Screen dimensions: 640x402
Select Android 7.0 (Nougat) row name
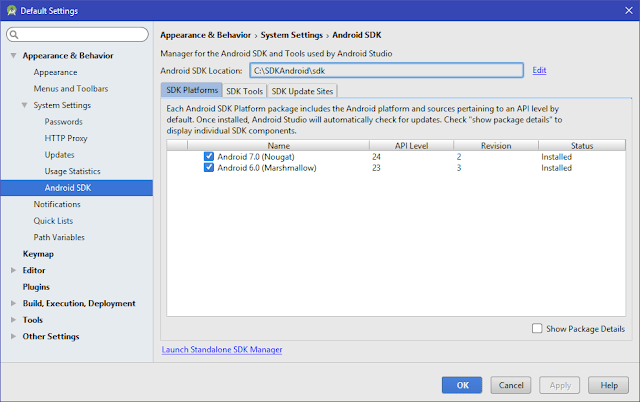(x=256, y=157)
